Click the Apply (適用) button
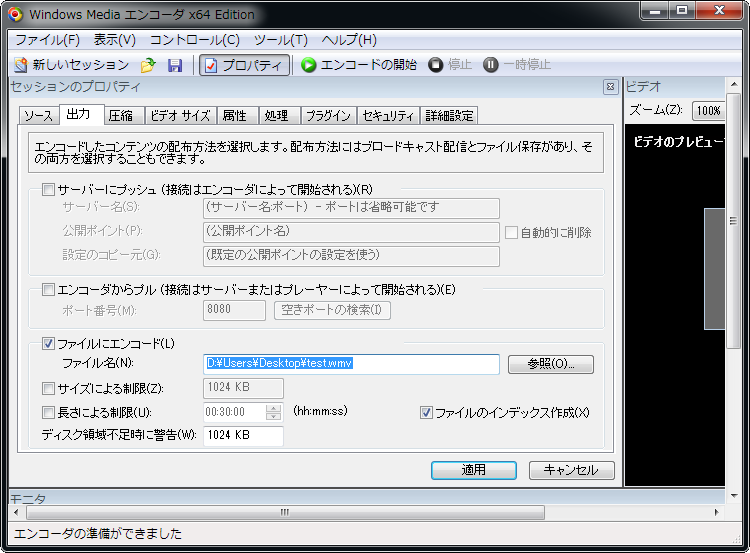The width and height of the screenshot is (750, 553). click(x=473, y=470)
